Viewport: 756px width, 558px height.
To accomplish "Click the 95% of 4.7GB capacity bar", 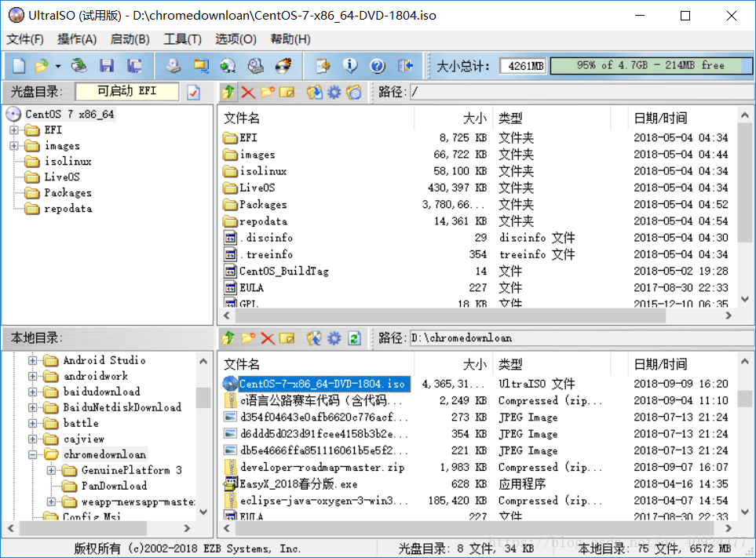I will click(651, 66).
